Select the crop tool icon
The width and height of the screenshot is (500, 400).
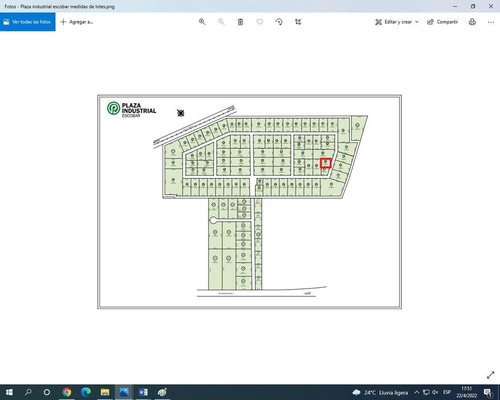[298, 22]
